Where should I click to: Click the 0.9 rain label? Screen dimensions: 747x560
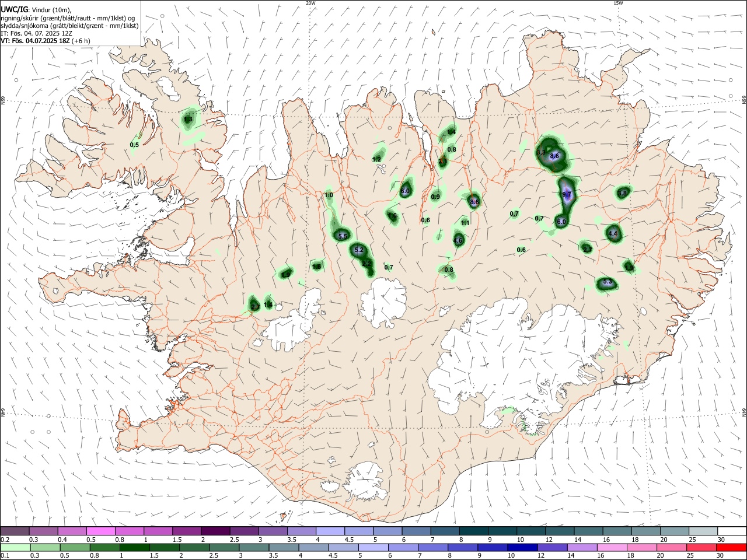click(x=435, y=197)
